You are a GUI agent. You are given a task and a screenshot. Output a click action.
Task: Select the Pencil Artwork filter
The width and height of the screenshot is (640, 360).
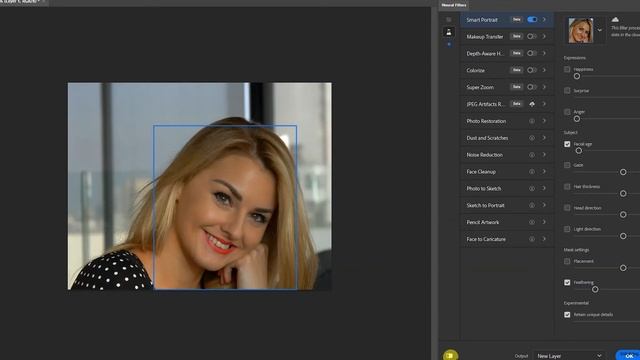point(507,222)
